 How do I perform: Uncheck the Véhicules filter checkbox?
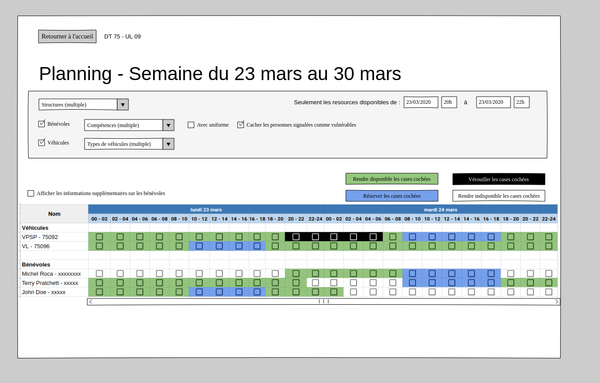pyautogui.click(x=41, y=143)
